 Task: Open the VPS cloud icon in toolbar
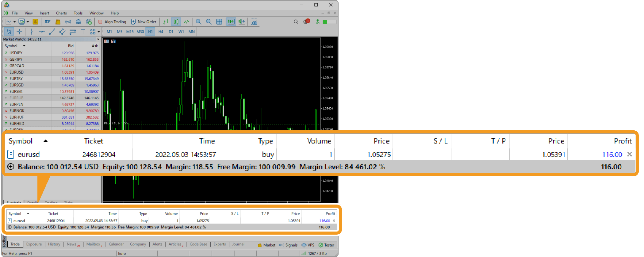point(79,22)
